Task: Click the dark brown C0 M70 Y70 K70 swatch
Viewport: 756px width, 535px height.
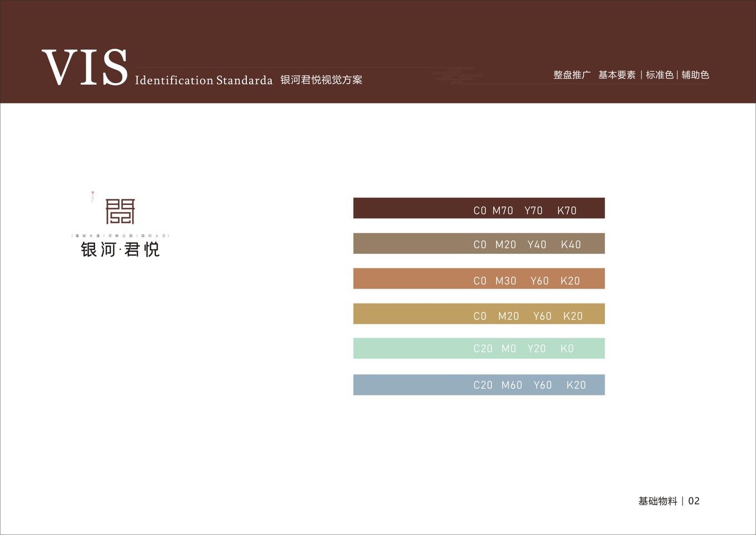Action: pyautogui.click(x=479, y=208)
